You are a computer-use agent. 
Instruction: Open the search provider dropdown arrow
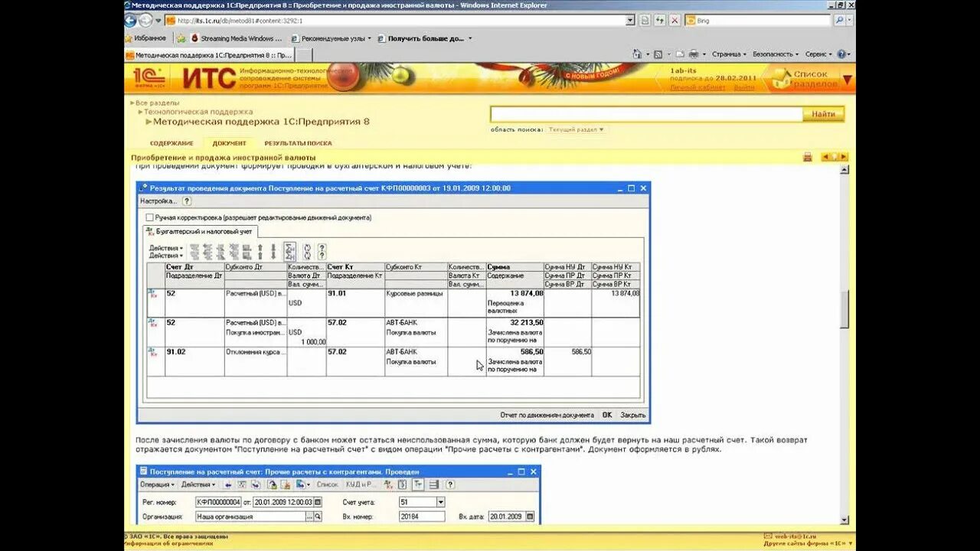coord(849,21)
